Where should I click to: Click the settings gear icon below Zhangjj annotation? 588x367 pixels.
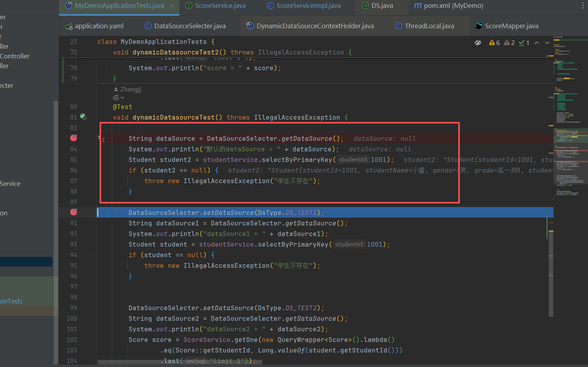pos(116,97)
